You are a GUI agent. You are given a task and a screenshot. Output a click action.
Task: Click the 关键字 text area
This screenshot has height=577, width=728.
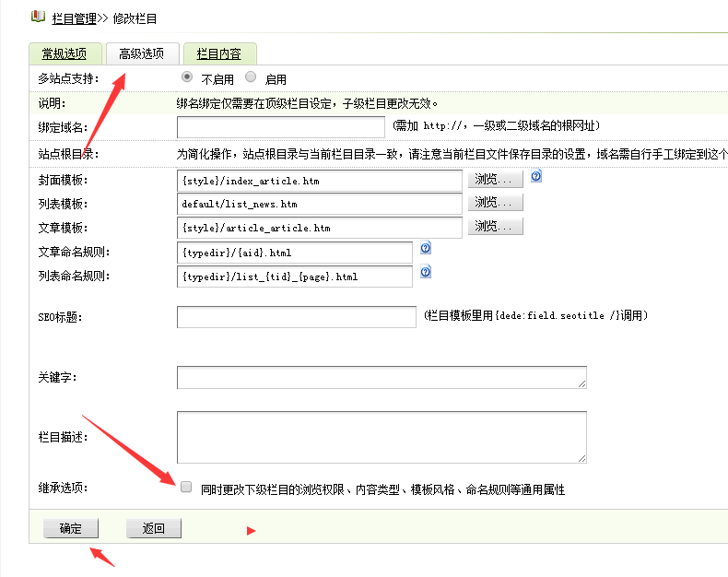pyautogui.click(x=381, y=377)
